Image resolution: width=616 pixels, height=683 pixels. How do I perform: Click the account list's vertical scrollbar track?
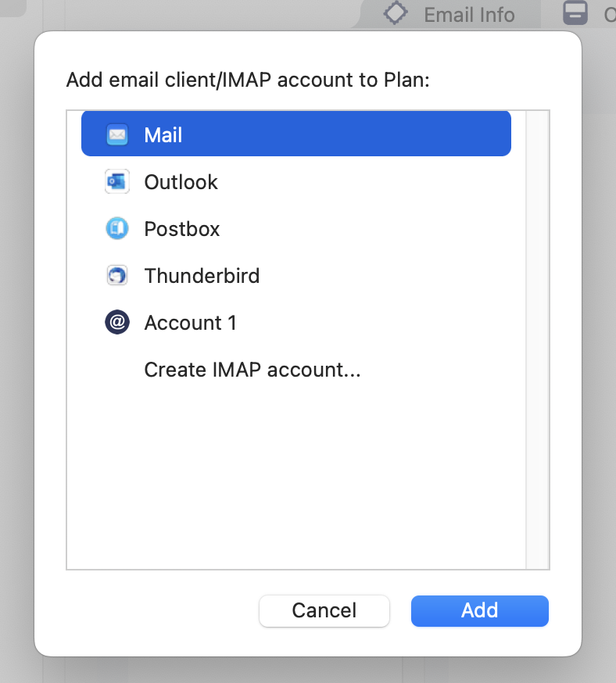[x=538, y=340]
